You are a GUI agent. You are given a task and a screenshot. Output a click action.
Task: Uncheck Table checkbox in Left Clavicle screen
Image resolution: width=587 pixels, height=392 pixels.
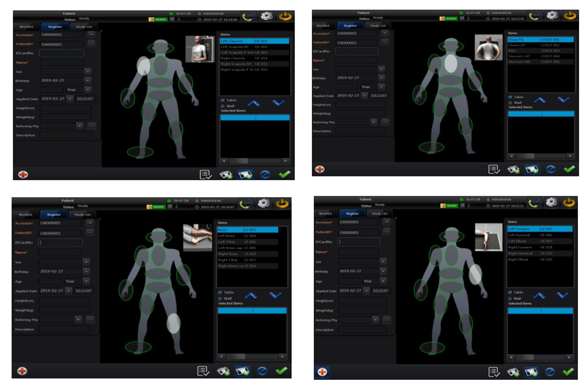pos(223,100)
